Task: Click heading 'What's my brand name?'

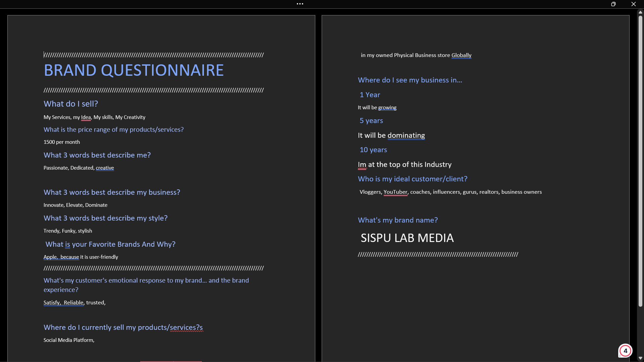Action: [397, 220]
